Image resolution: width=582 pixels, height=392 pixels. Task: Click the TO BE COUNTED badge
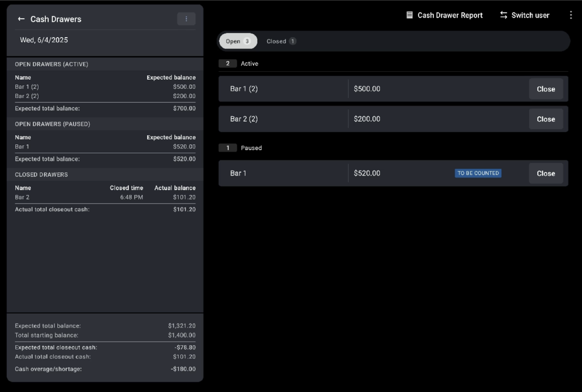[478, 173]
